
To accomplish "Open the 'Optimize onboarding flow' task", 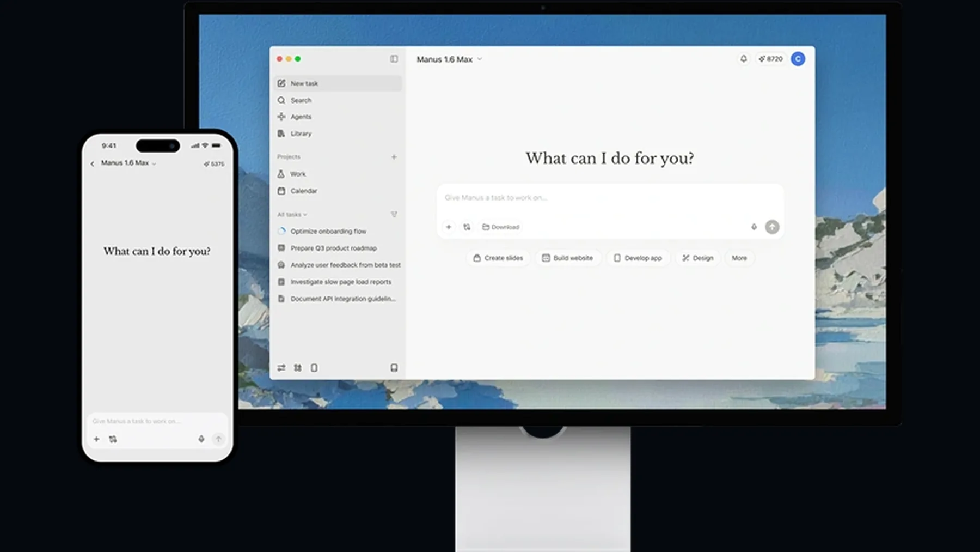I will pos(338,231).
